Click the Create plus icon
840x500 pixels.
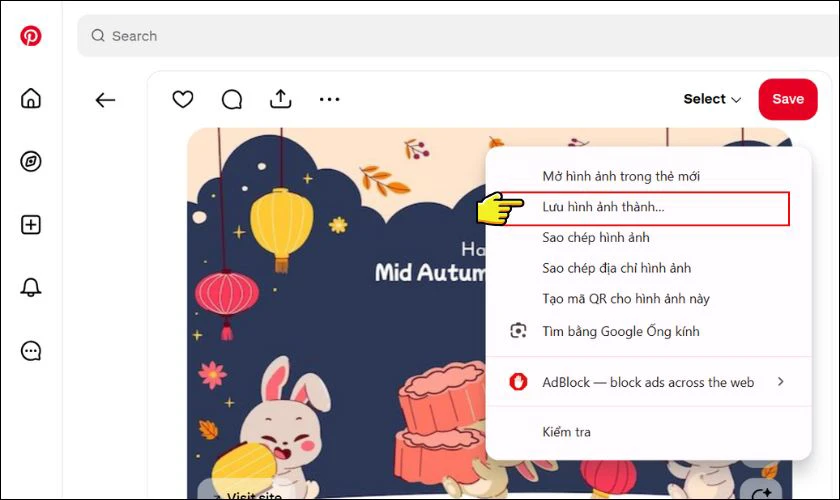(x=31, y=225)
